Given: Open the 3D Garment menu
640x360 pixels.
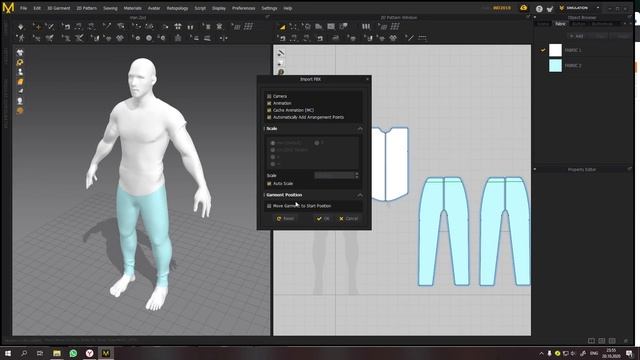Looking at the screenshot, I should coord(59,8).
